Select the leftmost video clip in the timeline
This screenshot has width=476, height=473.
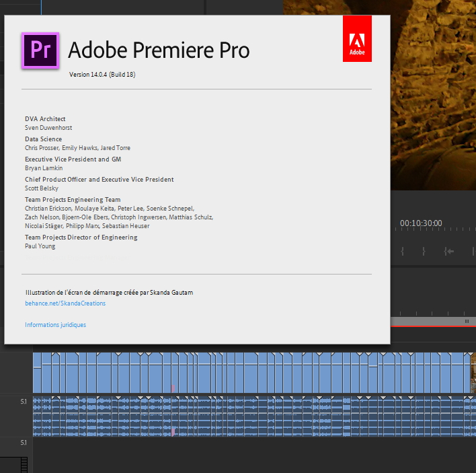37,373
